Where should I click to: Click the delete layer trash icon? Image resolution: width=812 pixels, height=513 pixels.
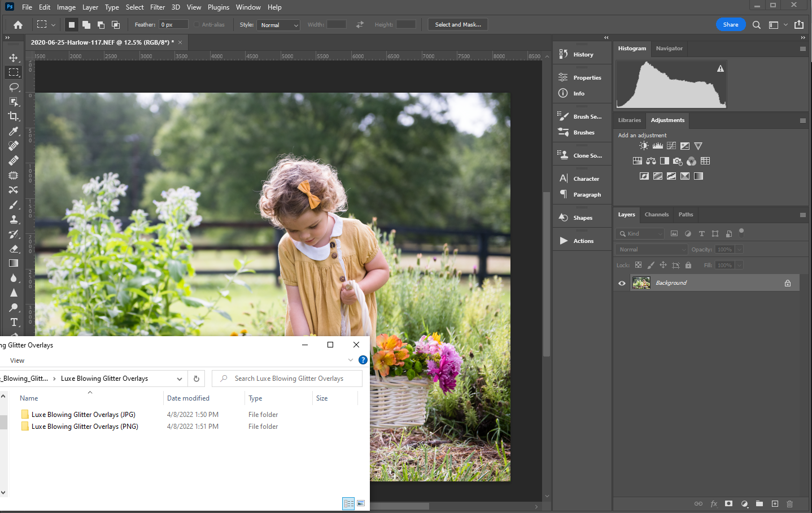(x=789, y=503)
